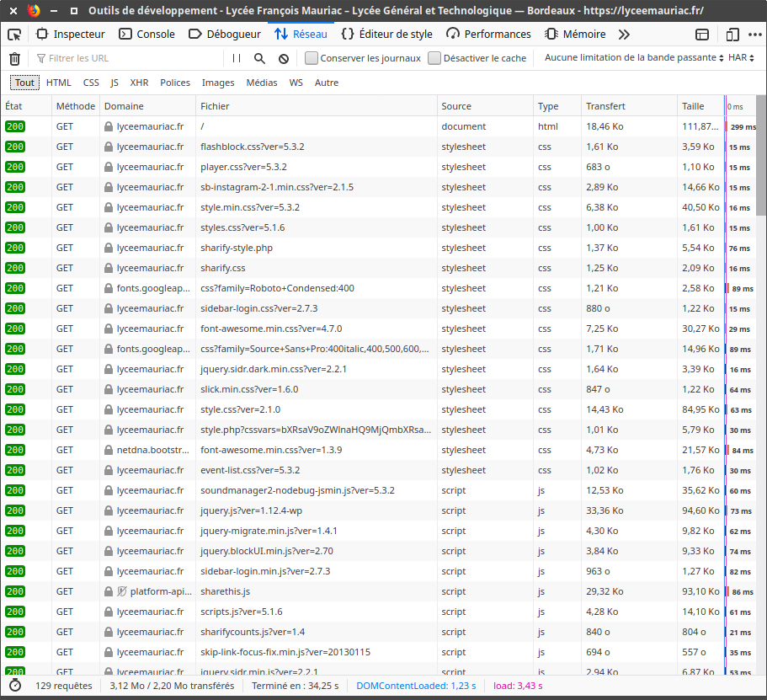Select the Réseau tab
The image size is (767, 700).
click(x=301, y=35)
